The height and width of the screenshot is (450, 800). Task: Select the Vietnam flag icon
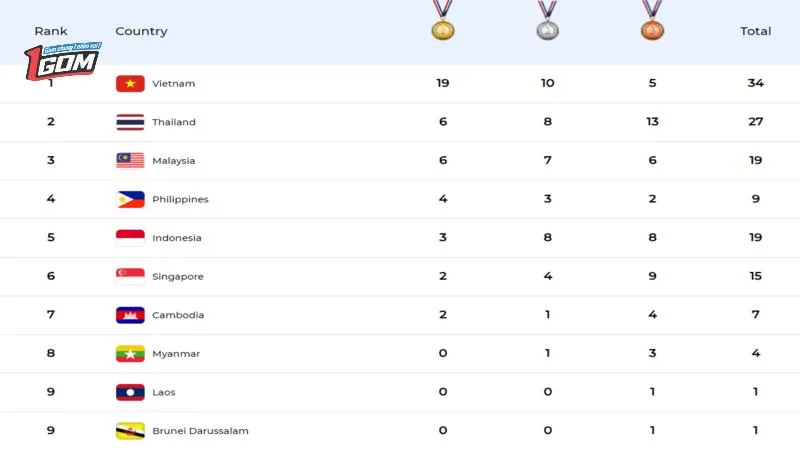pyautogui.click(x=130, y=84)
